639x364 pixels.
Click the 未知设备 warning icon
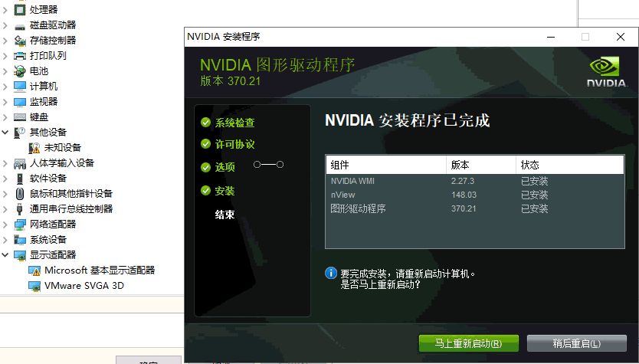[x=34, y=148]
